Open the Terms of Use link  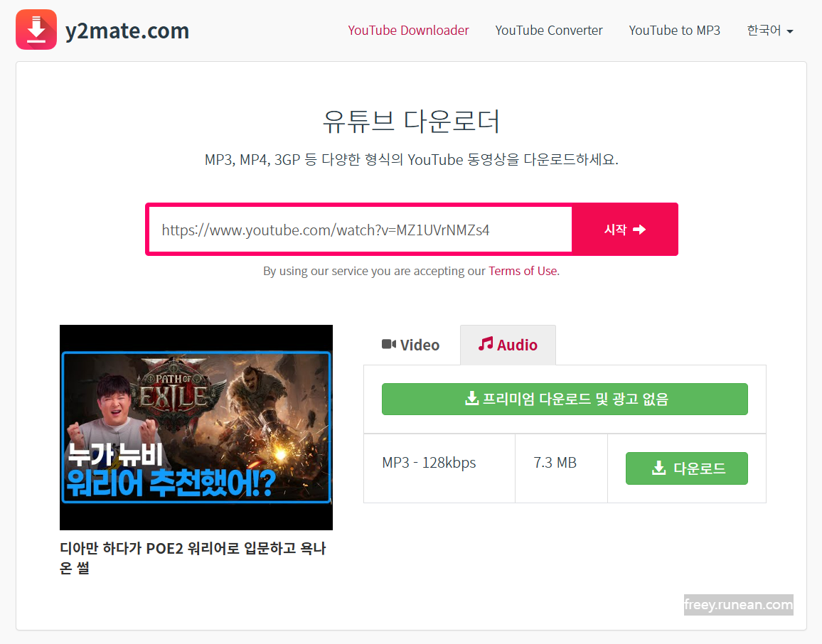click(x=523, y=271)
